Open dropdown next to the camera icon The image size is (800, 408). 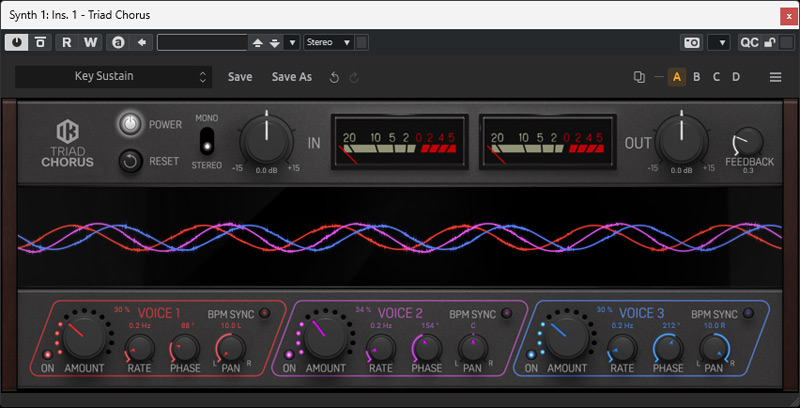point(718,42)
